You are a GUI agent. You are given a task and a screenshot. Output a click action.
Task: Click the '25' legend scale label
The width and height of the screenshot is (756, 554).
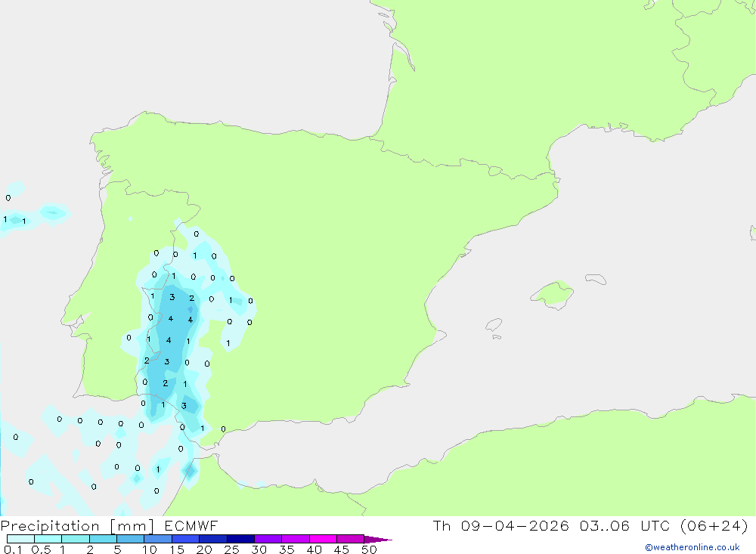point(232,549)
